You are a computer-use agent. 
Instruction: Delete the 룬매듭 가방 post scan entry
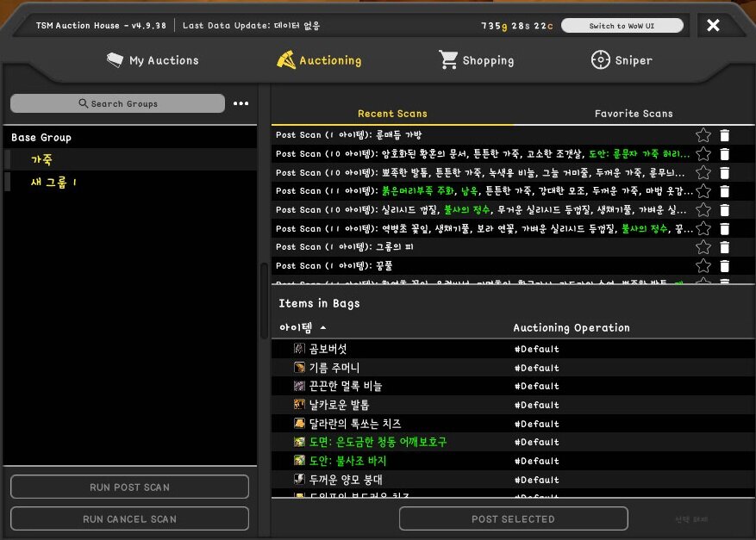(x=724, y=135)
